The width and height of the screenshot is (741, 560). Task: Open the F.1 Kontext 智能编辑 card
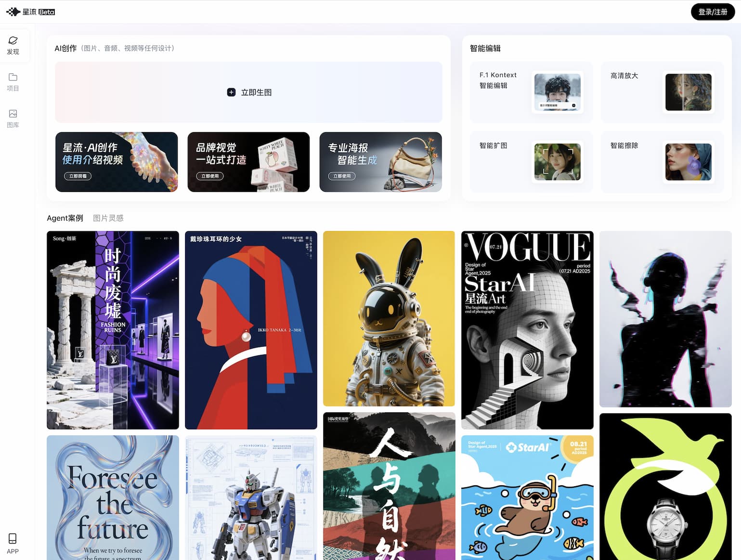click(x=531, y=92)
